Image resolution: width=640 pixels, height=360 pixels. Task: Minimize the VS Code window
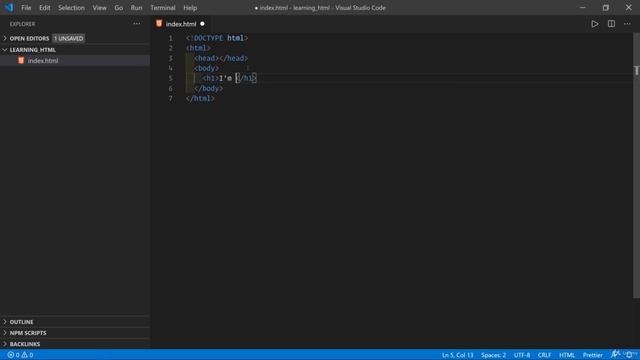tap(582, 7)
